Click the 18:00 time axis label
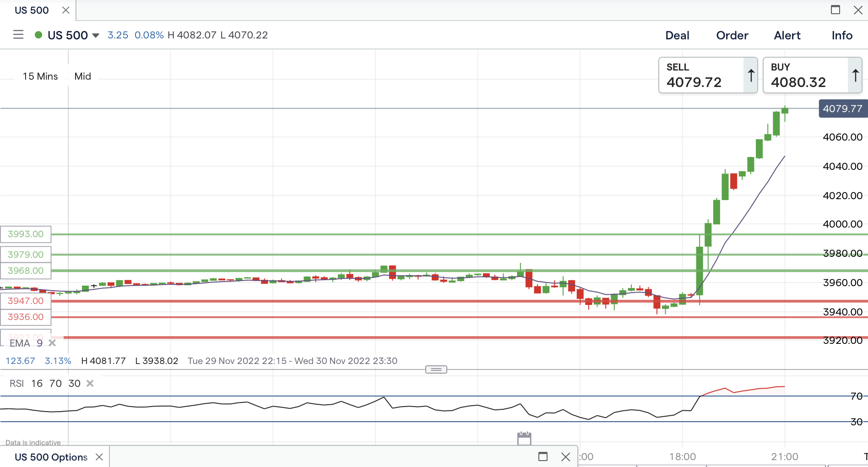 click(x=683, y=456)
